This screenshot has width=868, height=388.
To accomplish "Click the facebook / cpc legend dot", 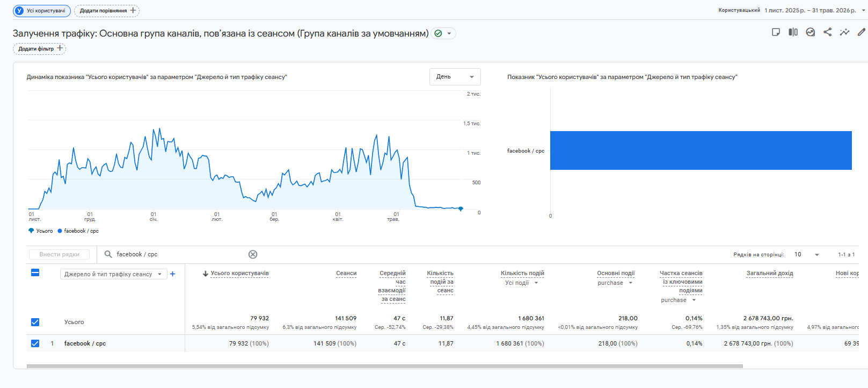I will click(x=60, y=231).
